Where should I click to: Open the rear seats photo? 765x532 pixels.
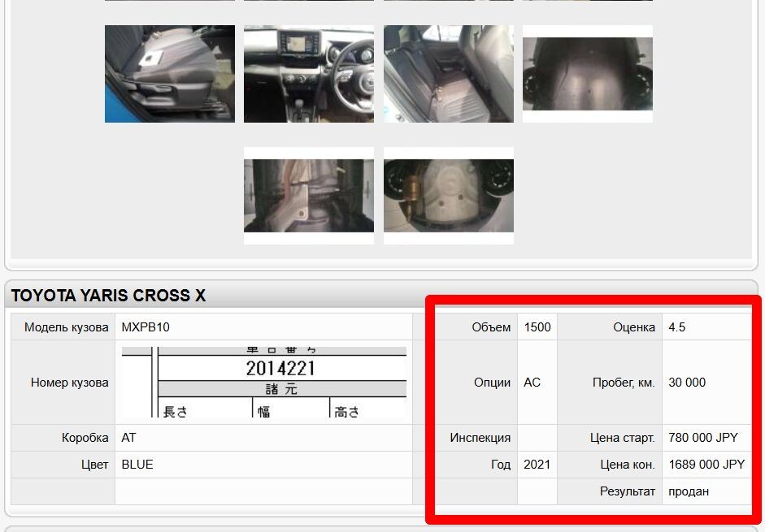[x=449, y=74]
